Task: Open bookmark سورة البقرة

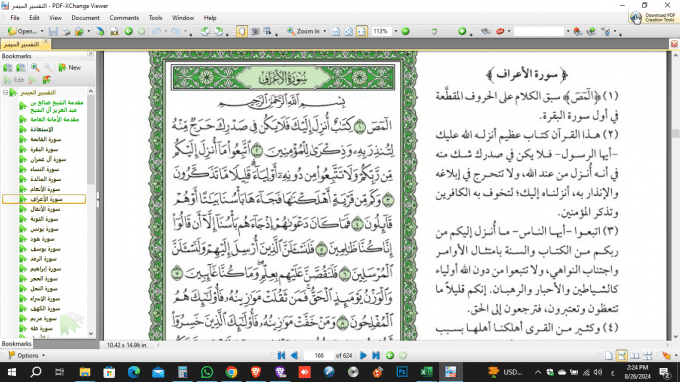Action: 44,150
